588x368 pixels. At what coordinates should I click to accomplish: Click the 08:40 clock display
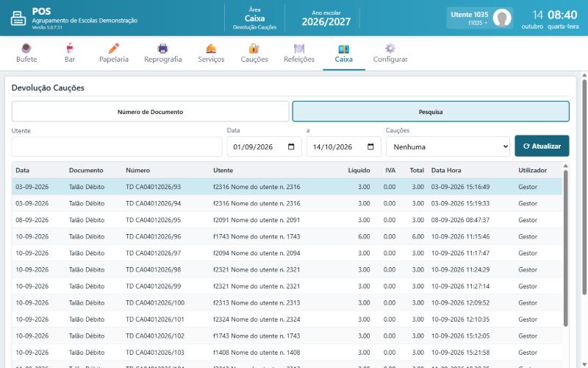tap(562, 15)
